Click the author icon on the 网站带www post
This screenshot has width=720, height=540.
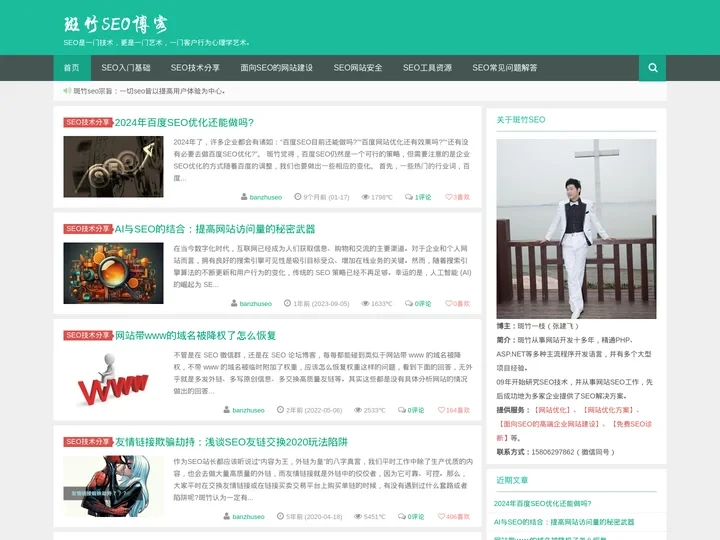(226, 410)
